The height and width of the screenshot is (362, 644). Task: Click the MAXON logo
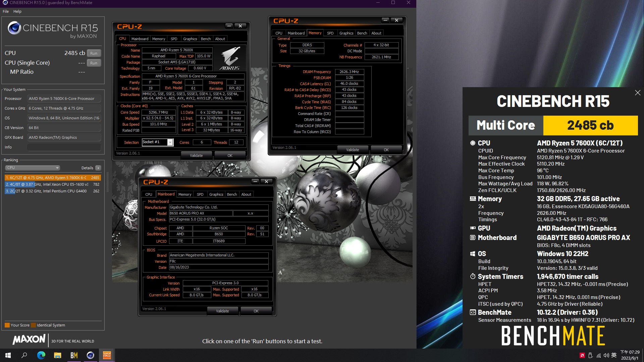point(29,340)
